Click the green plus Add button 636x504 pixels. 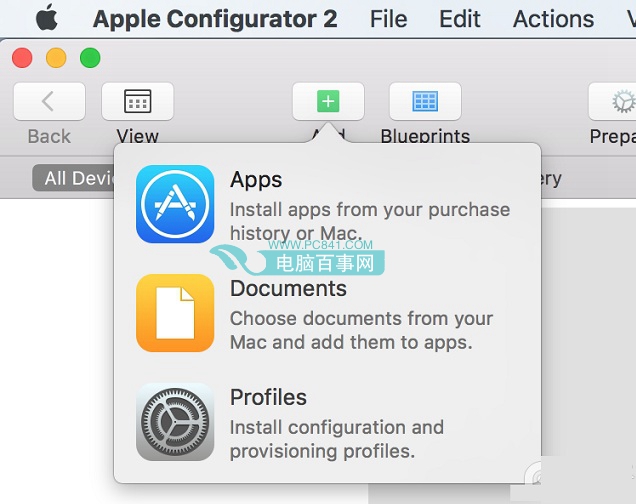click(x=328, y=101)
